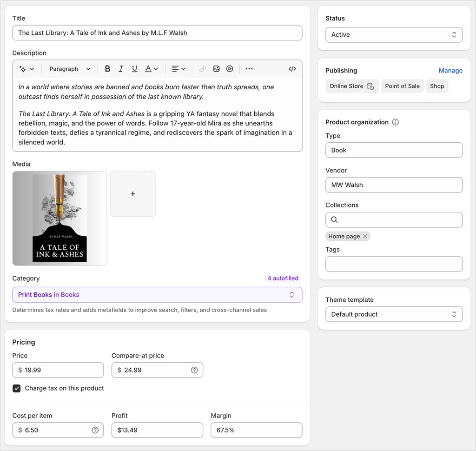Screen dimensions: 476x451
Task: Click the Profit field
Action: coord(157,430)
